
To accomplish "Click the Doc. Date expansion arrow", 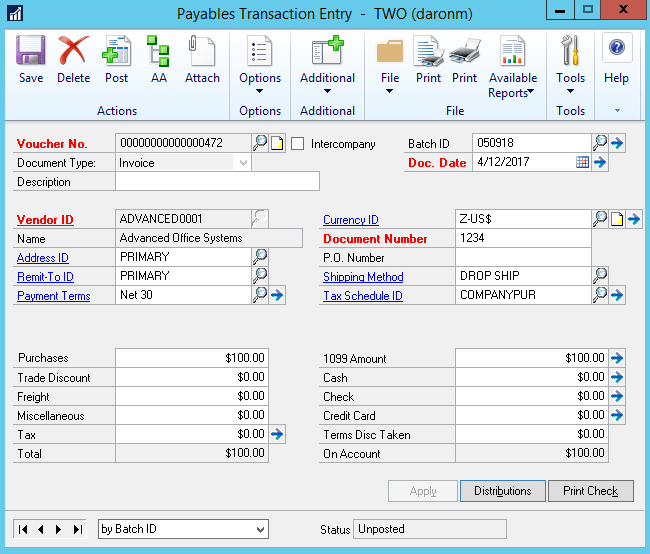I will [600, 162].
